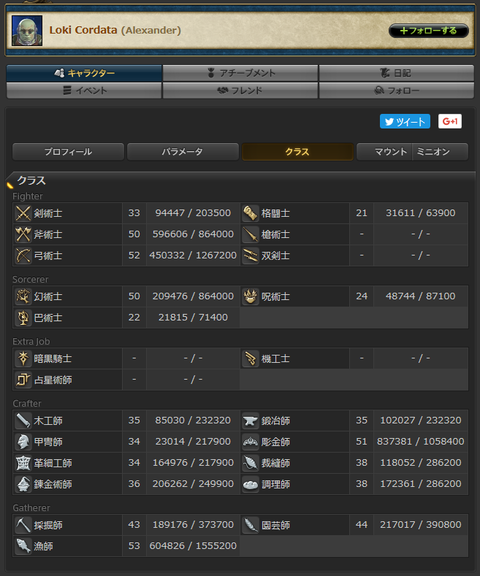Click the 斧術士 (Marauder) class icon
The image size is (480, 576).
click(23, 234)
